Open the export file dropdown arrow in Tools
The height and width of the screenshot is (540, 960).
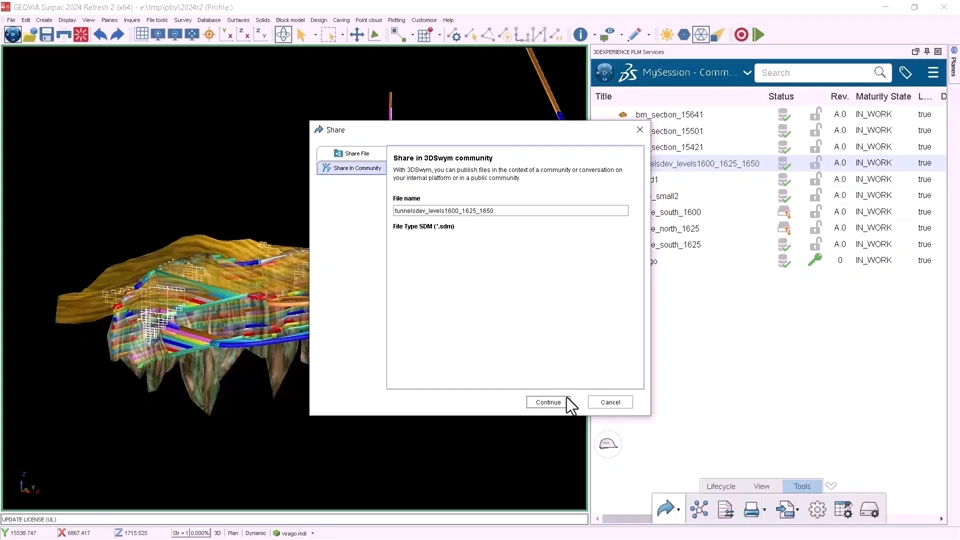[x=798, y=511]
